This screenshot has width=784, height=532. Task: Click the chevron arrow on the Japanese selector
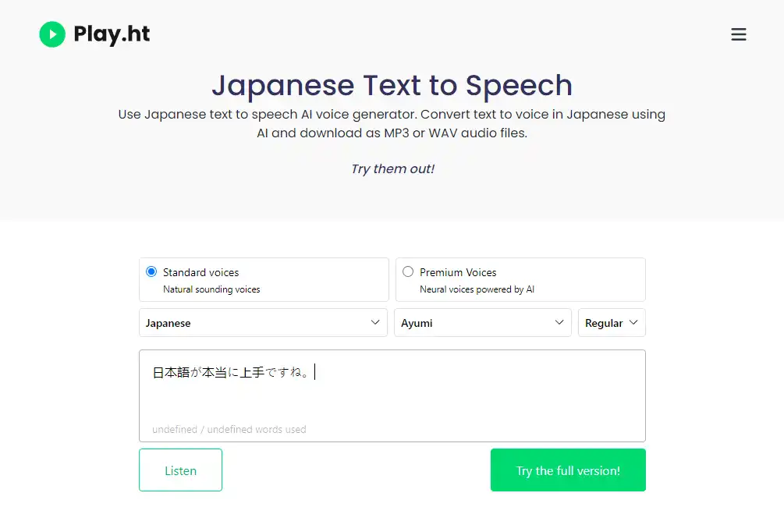click(375, 322)
